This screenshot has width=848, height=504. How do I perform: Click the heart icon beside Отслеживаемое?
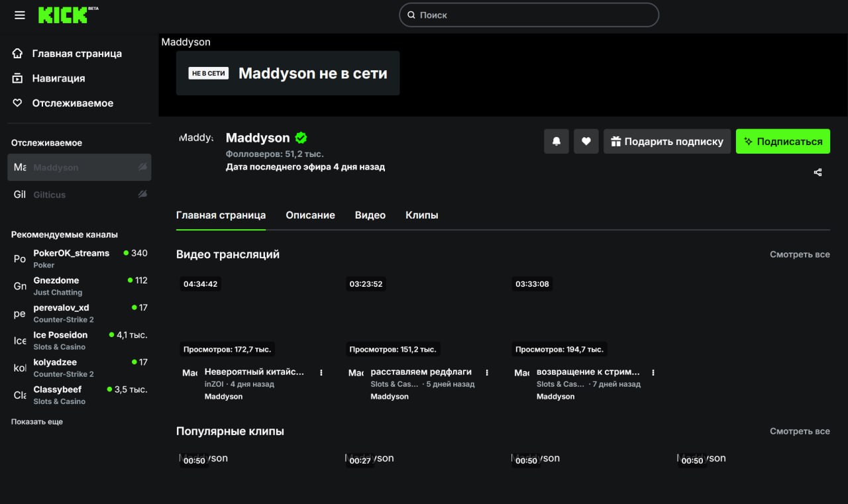pos(18,103)
